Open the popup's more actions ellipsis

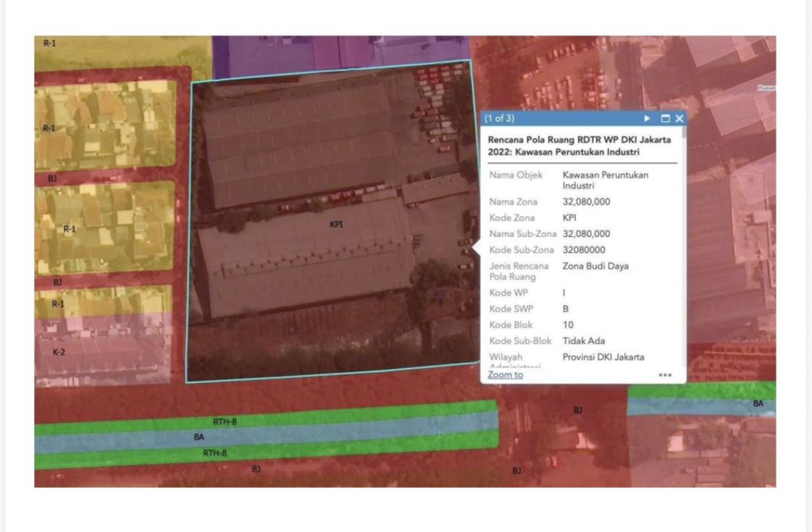(665, 375)
